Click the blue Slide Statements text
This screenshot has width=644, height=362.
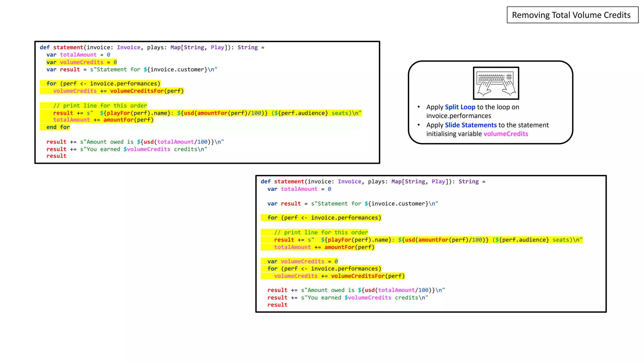[470, 125]
